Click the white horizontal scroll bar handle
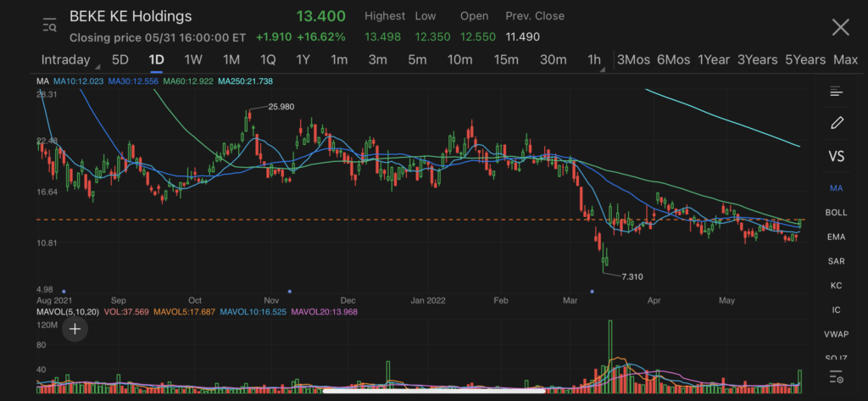Screen dimensions: 868x401 pos(433,391)
